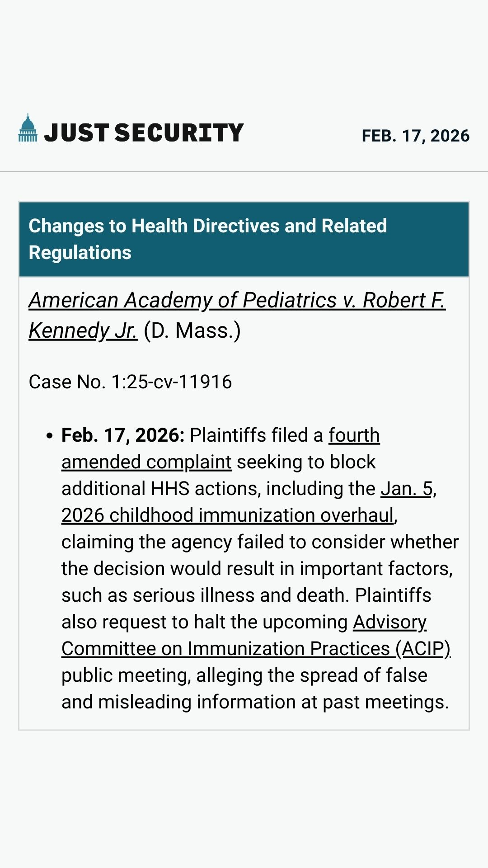The image size is (488, 868).
Task: Click the word "HHS" in paragraph
Action: point(170,489)
